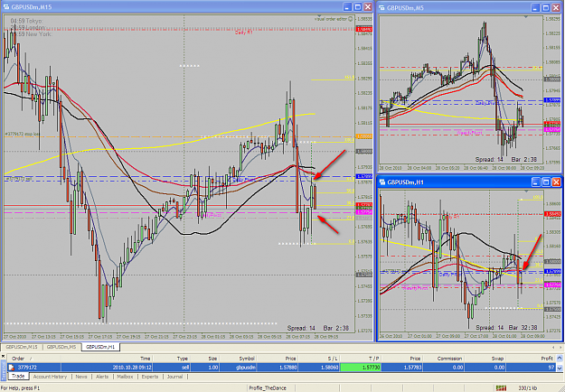
Task: Click the sell order icon for order 3779172
Action: (12, 368)
